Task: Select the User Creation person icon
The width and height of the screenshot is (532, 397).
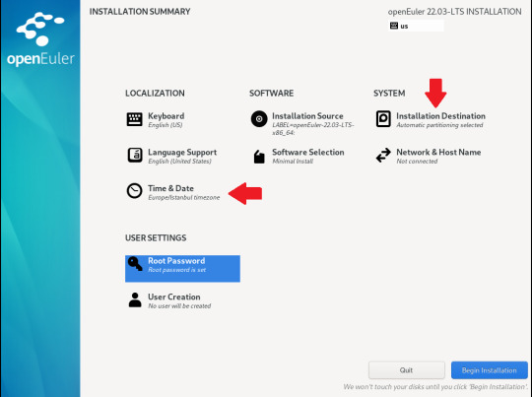Action: tap(135, 299)
